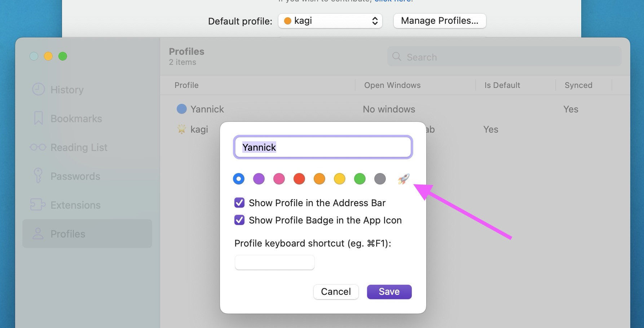644x328 pixels.
Task: Click the Manage Profiles button
Action: [440, 21]
